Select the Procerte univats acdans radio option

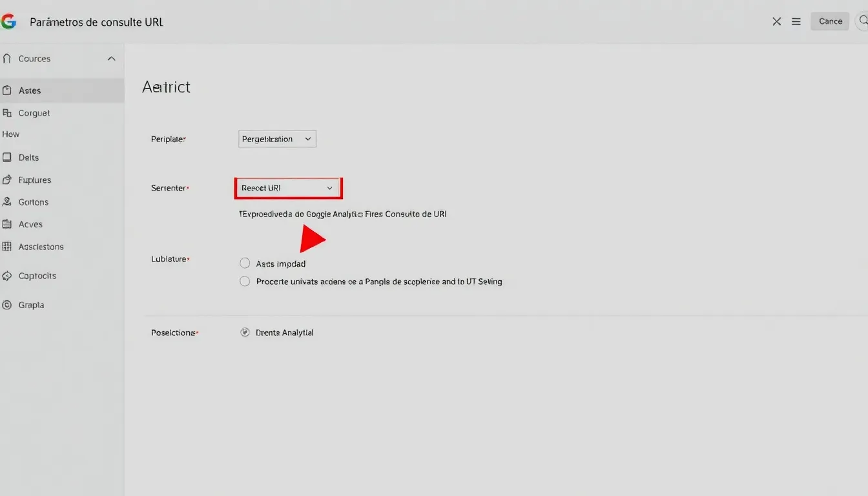click(245, 282)
